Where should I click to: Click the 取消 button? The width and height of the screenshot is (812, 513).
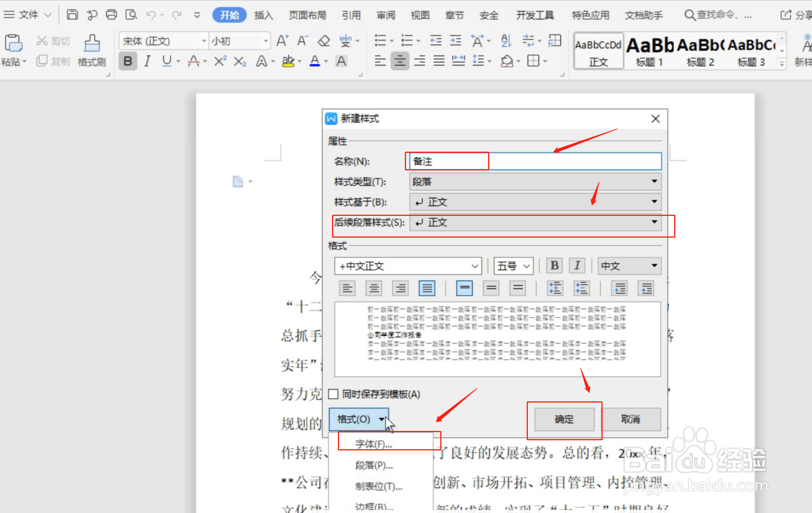point(631,419)
